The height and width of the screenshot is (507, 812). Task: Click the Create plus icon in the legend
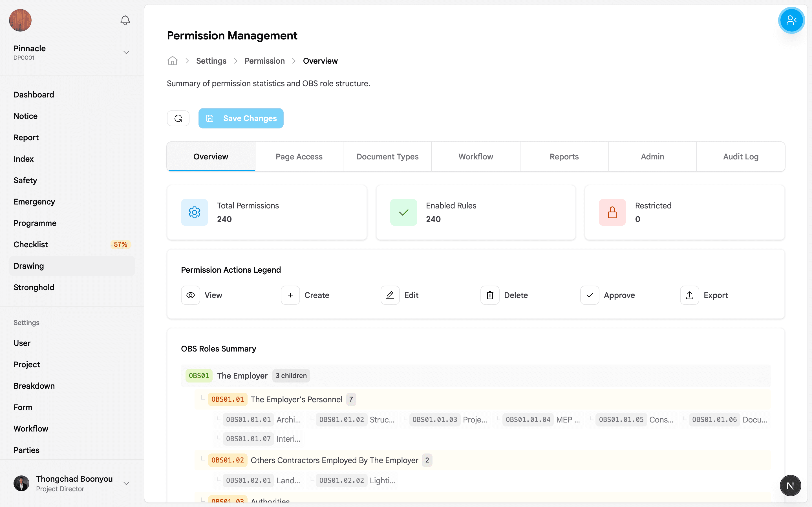tap(290, 295)
